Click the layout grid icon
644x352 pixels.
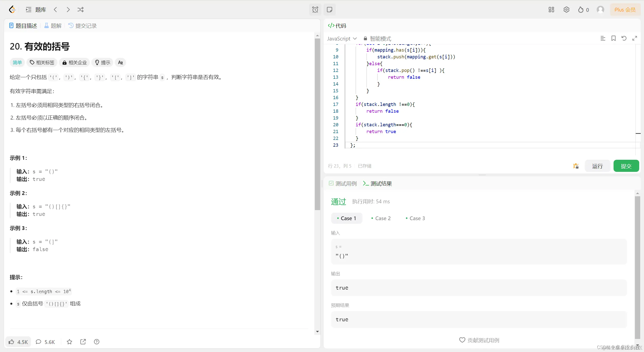(x=551, y=10)
